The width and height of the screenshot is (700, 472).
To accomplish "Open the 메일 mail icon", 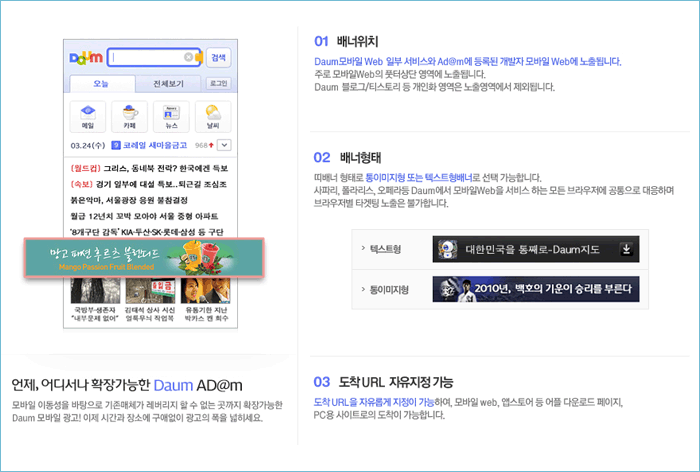I will point(88,117).
